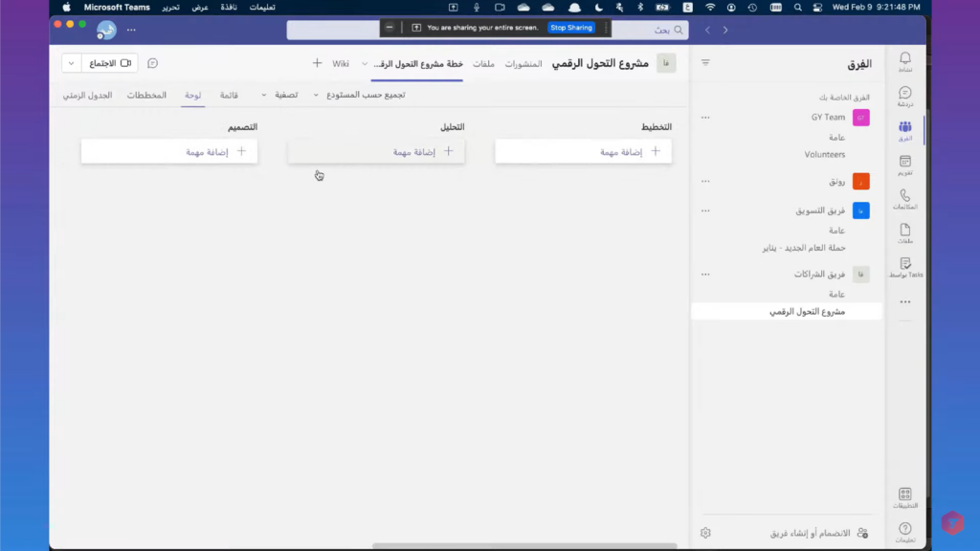Click the Wi-Fi icon in menu bar

click(710, 8)
